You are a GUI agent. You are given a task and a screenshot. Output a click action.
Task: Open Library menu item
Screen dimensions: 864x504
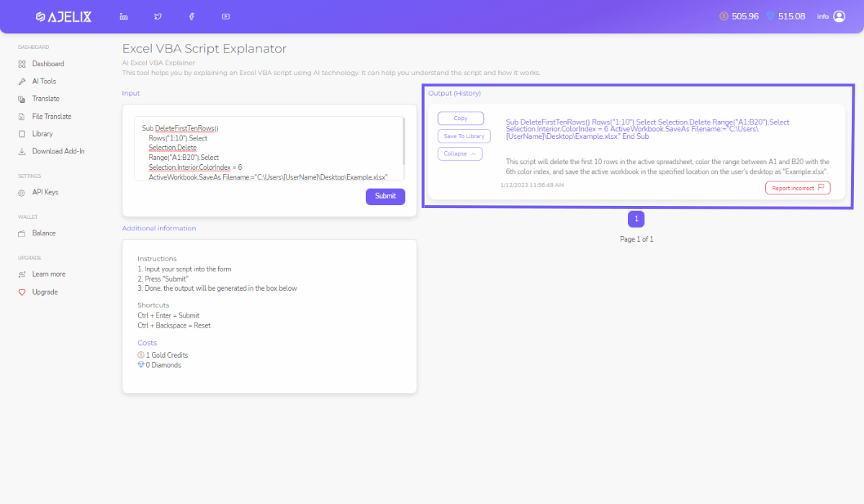click(42, 134)
